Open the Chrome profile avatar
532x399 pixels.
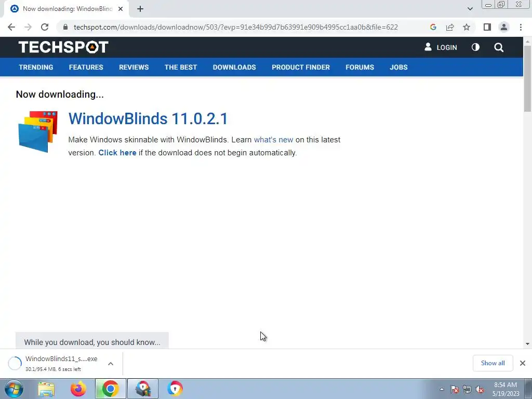pos(504,27)
